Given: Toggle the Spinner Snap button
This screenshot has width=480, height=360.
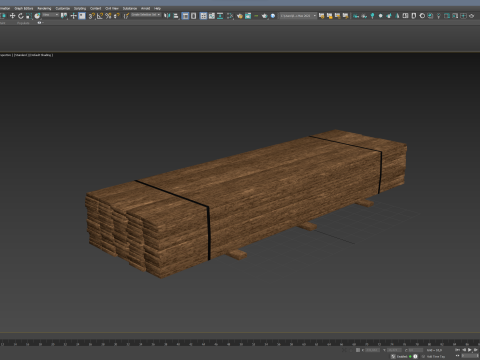Looking at the screenshot, I should point(116,16).
